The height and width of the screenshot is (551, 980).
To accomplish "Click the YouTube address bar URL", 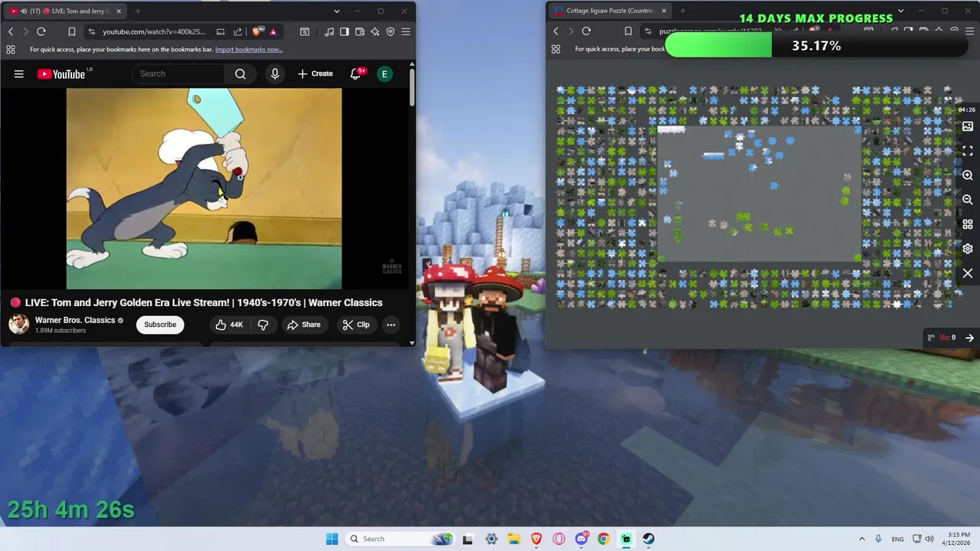I will [154, 31].
